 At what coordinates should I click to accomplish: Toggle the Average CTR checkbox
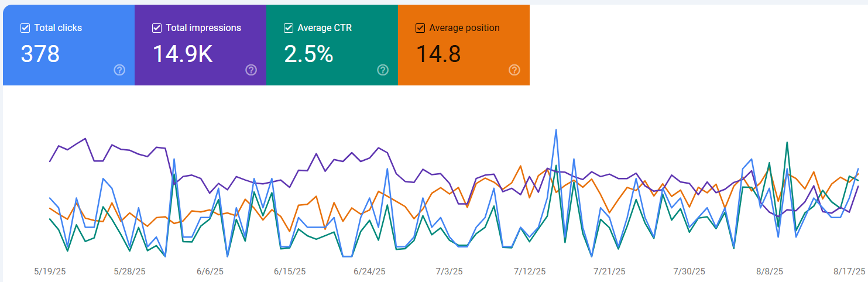pyautogui.click(x=289, y=28)
